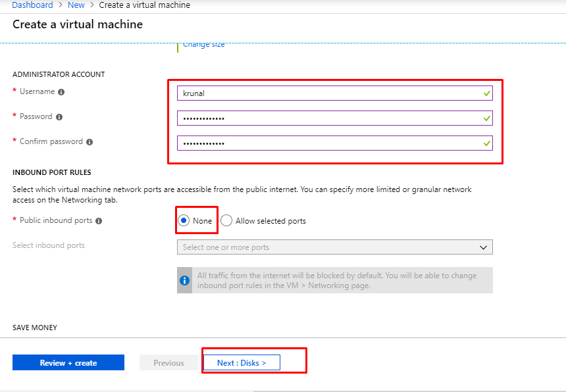Screen dimensions: 566x392
Task: Open the Select one or more ports dropdown
Action: pos(334,247)
